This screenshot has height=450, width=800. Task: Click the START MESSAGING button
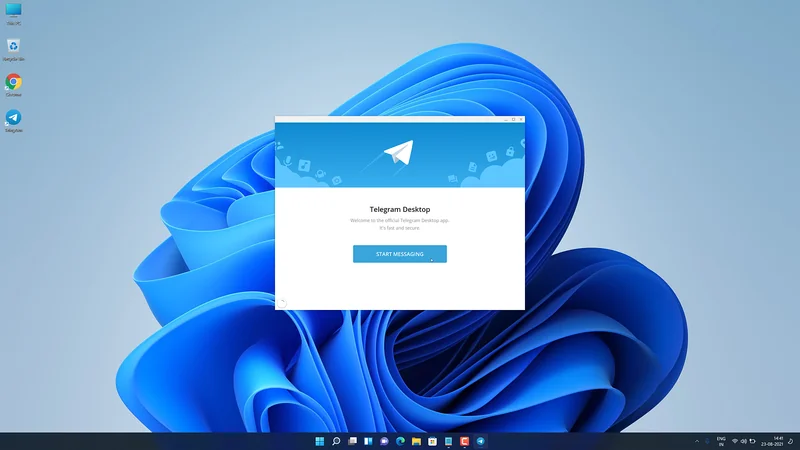coord(399,254)
